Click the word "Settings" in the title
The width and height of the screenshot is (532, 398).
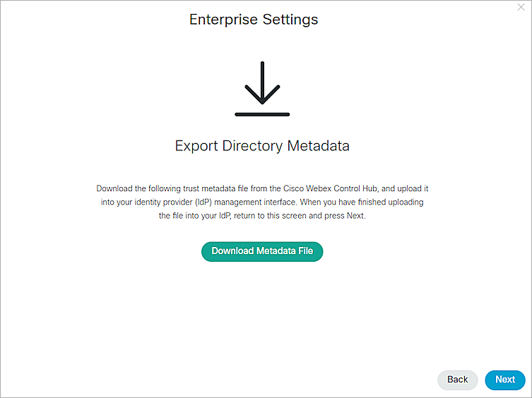[290, 19]
